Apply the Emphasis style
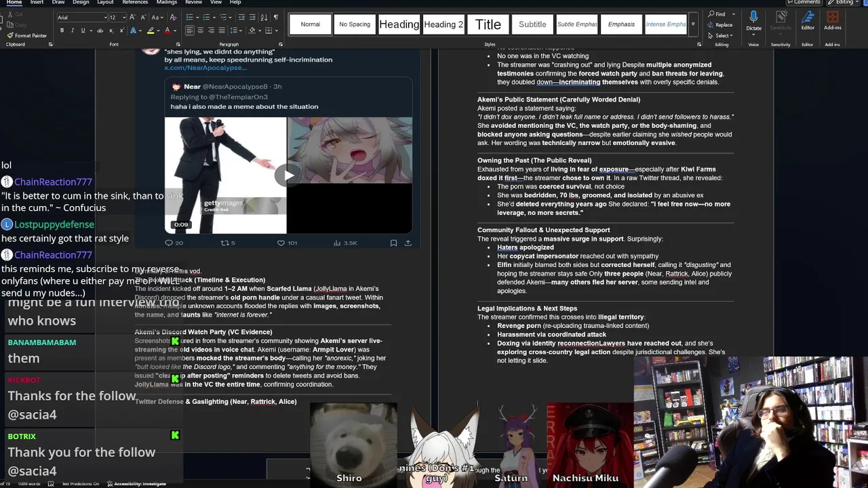Viewport: 868px width, 488px height. pyautogui.click(x=621, y=24)
